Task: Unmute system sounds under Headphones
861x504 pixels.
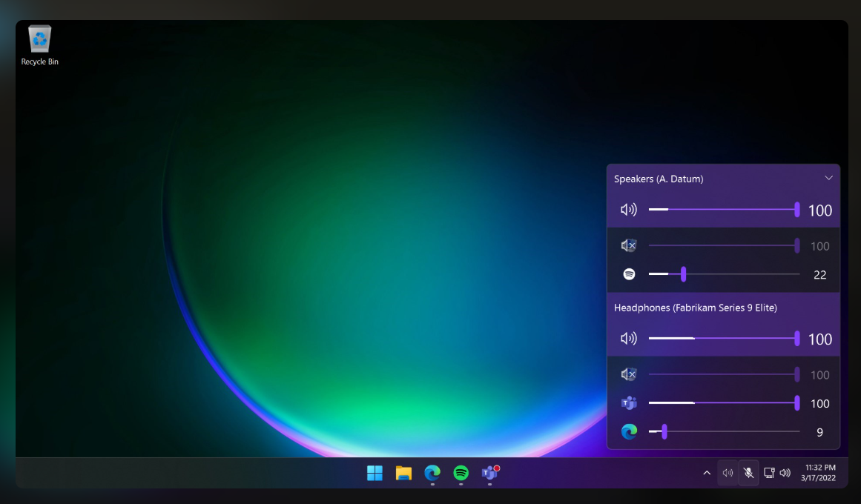Action: [x=629, y=374]
